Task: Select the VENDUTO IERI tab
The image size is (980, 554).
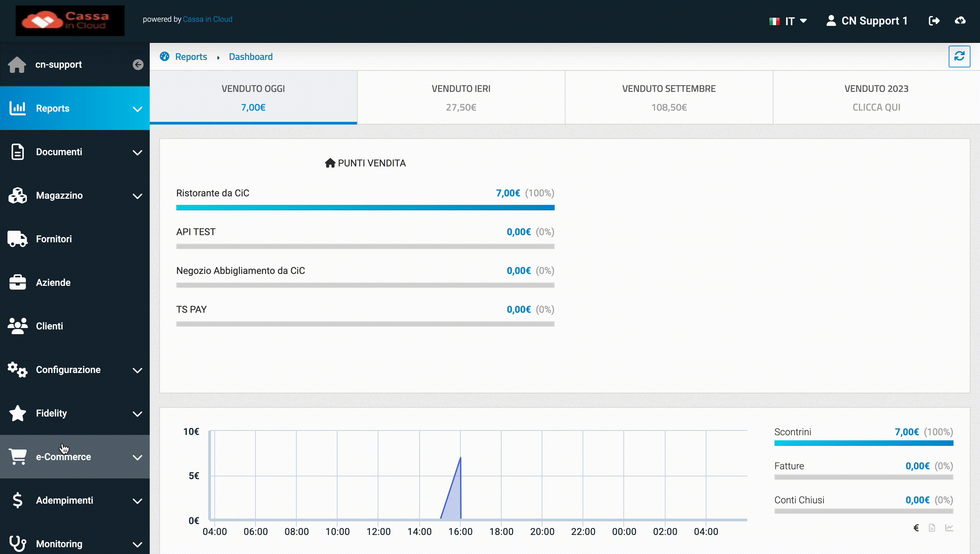Action: pos(461,97)
